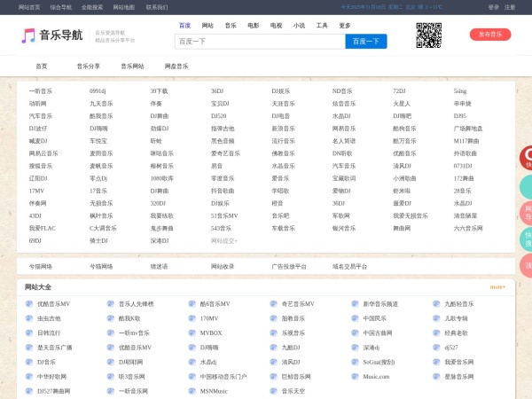
Task: Open the 域名交易平台 link
Action: click(x=350, y=267)
